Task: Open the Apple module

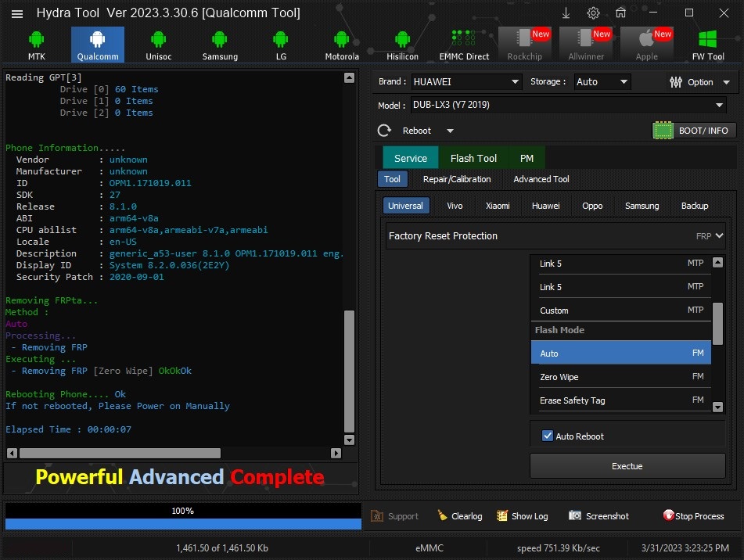Action: [647, 45]
